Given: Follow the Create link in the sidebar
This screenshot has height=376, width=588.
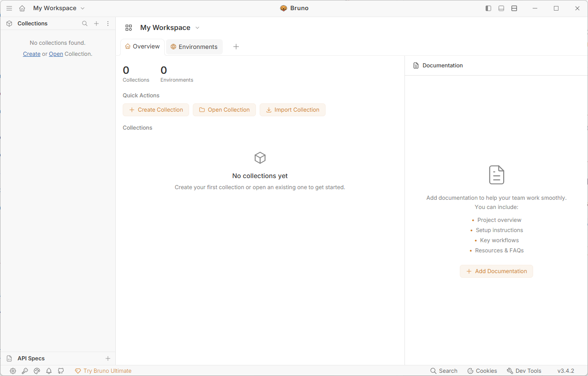Looking at the screenshot, I should tap(32, 54).
